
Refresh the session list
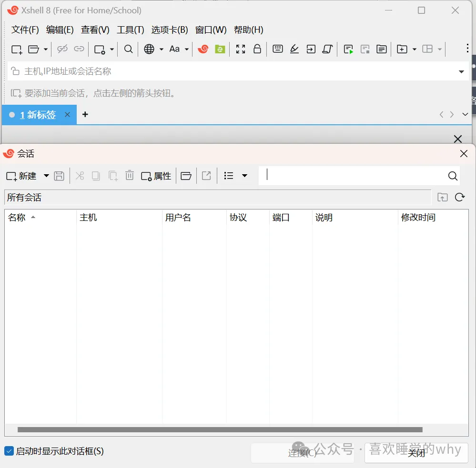460,198
